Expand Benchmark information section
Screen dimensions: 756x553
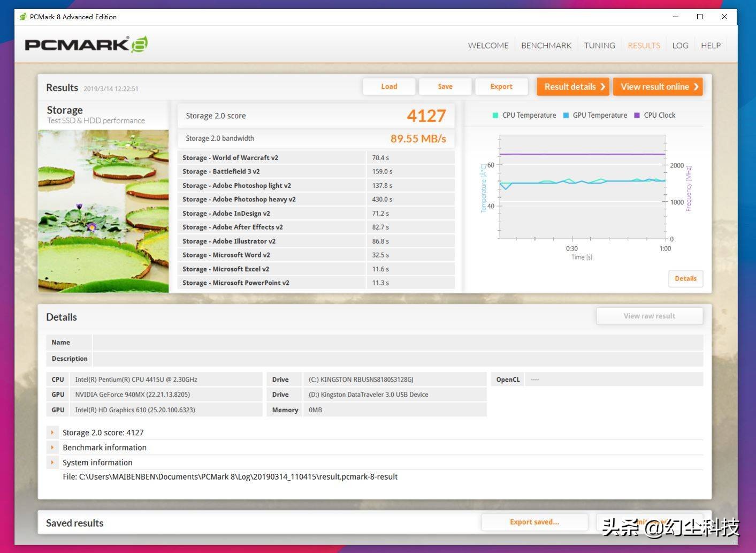click(x=52, y=448)
